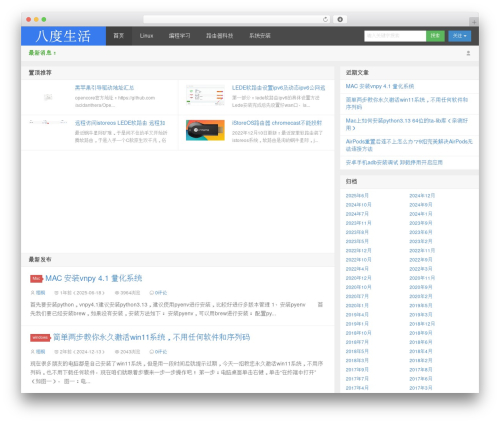Screen dimensions: 500x423
Task: Open the 2020年7月 archive
Action: (357, 296)
